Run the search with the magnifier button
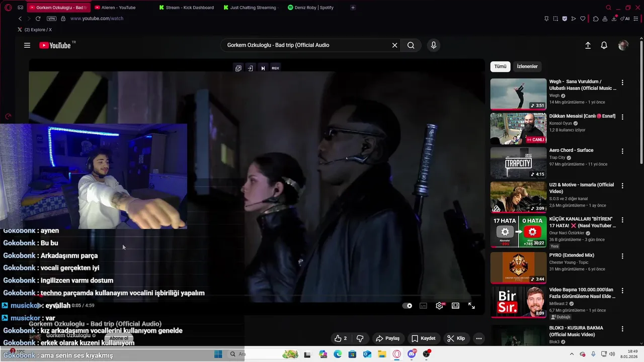Screen dimensions: 644x362 [411, 45]
